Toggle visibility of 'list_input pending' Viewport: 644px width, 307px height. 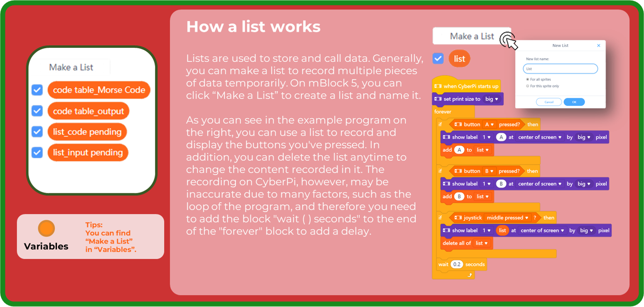pos(37,153)
